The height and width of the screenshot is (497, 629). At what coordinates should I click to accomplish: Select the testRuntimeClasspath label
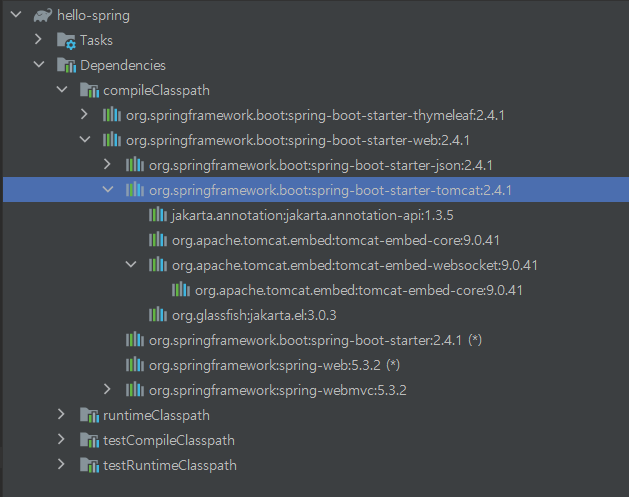pyautogui.click(x=170, y=465)
